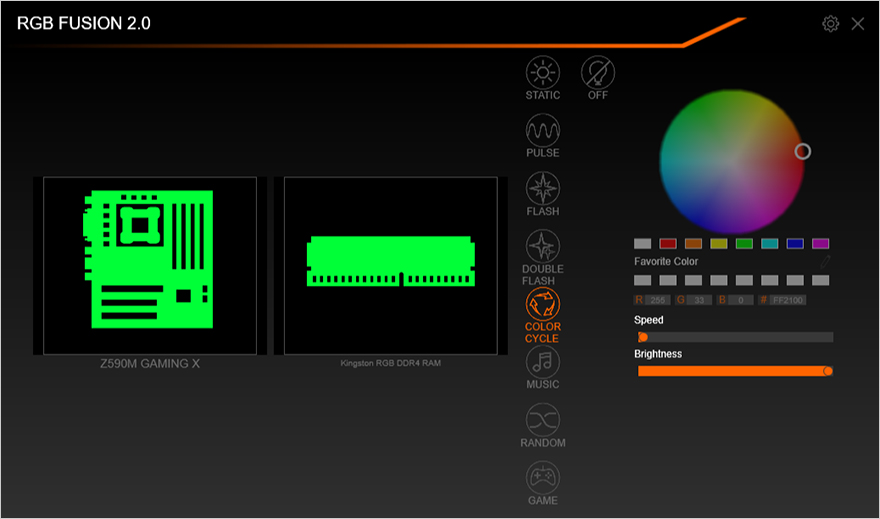This screenshot has height=519, width=880.
Task: Click the R value field showing 255
Action: (658, 300)
